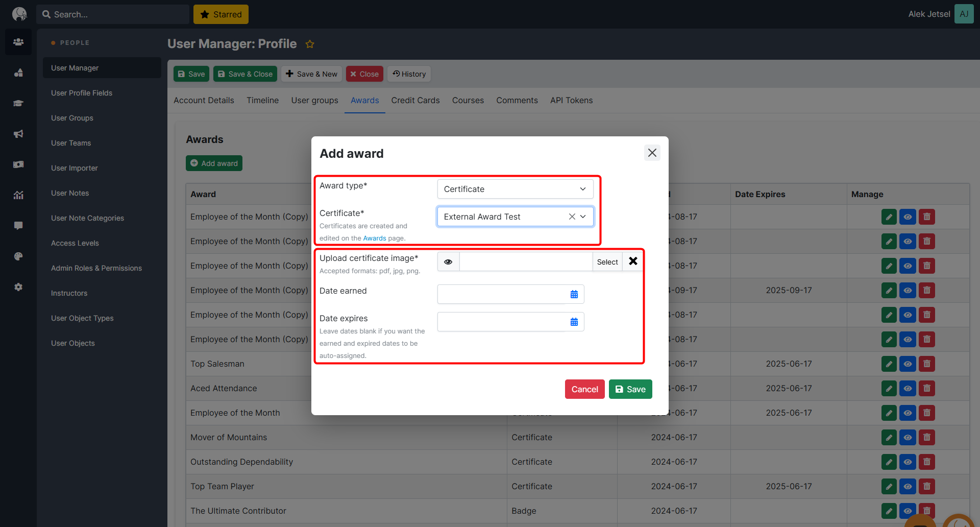Preview the certificate image with eye icon
The image size is (980, 527).
pyautogui.click(x=448, y=261)
